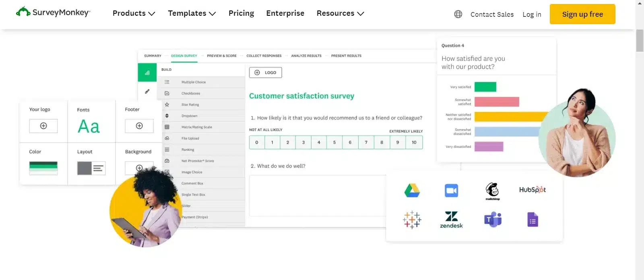Click the Zendesk logo
644x280 pixels.
pyautogui.click(x=451, y=220)
